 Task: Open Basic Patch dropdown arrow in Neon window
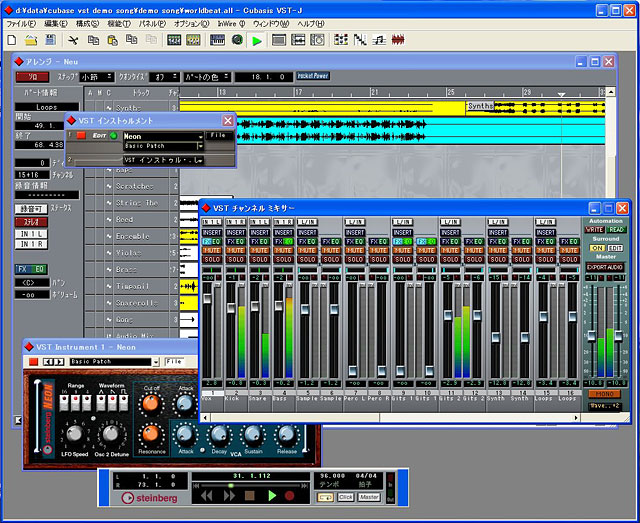coord(156,362)
